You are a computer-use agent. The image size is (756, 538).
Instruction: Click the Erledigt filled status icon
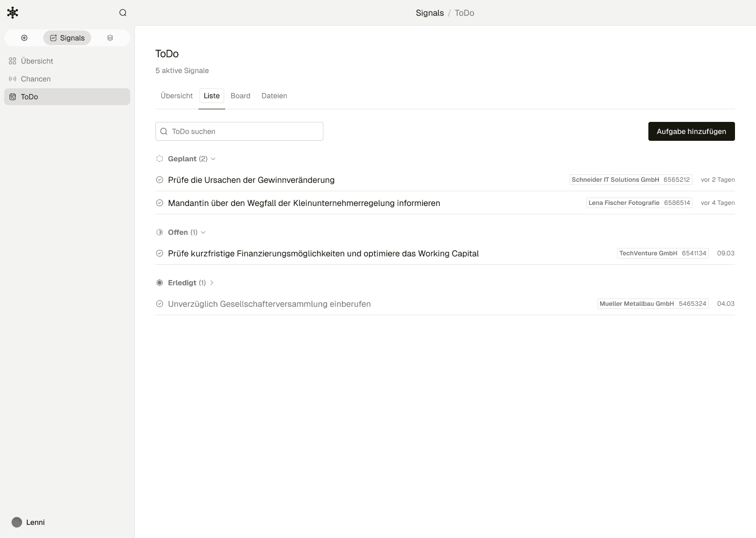click(160, 283)
